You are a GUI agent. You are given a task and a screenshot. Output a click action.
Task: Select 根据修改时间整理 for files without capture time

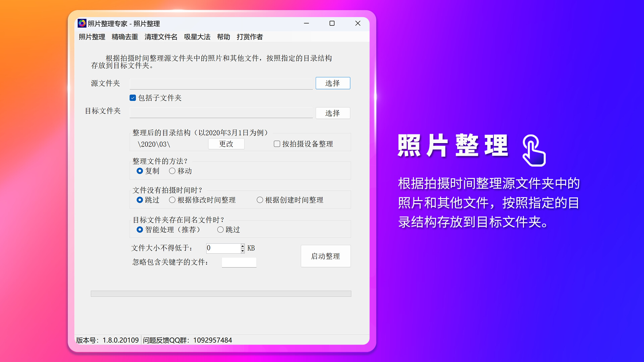pos(173,200)
